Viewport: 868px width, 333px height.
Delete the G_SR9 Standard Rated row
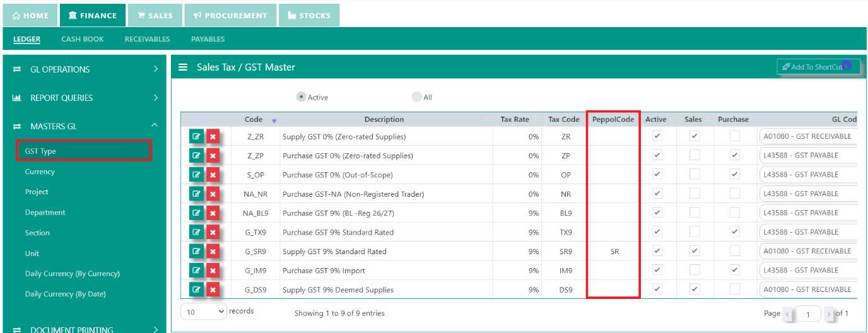[x=213, y=251]
